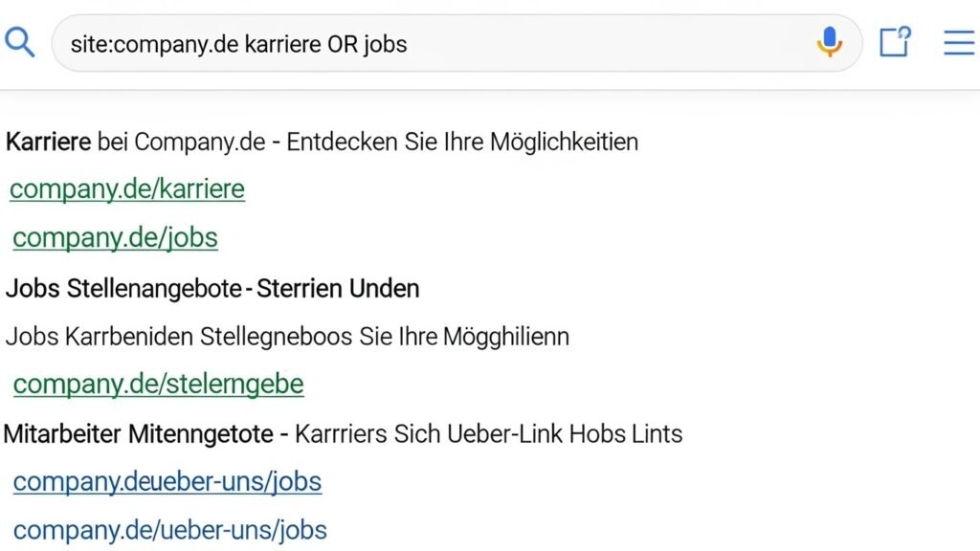This screenshot has width=980, height=551.
Task: Open the company.deueber-uns/jobs link
Action: tap(167, 482)
